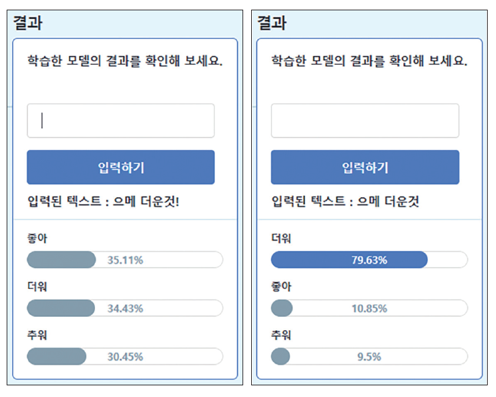Click the right 입력하기 button

(365, 167)
